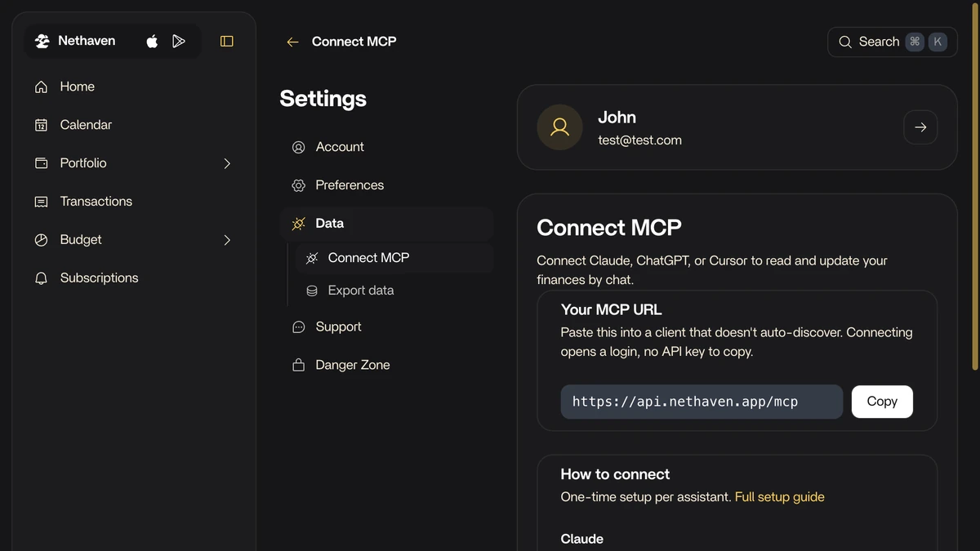Screen dimensions: 980x551
Task: Open the Full setup guide link
Action: click(779, 497)
